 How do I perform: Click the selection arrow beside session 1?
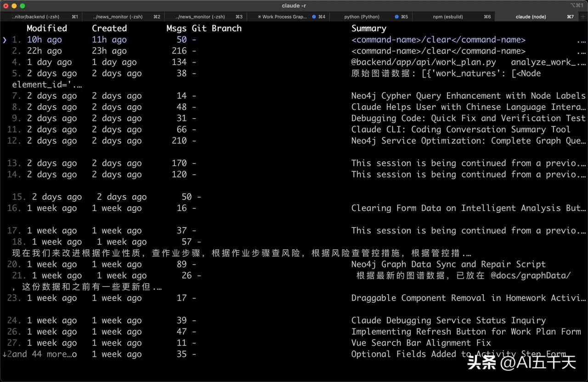click(5, 40)
